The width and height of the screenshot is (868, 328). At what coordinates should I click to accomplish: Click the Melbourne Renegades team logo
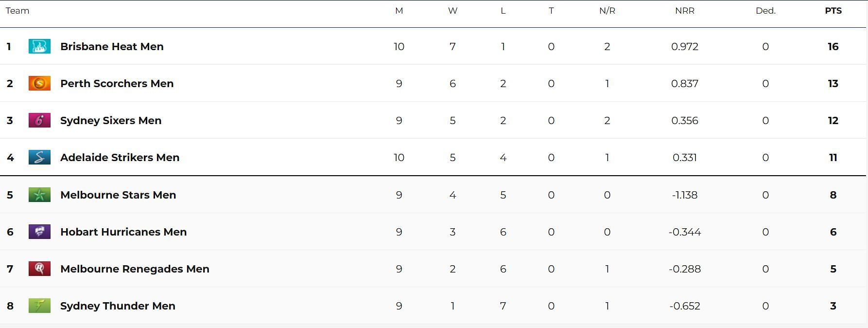pos(39,269)
